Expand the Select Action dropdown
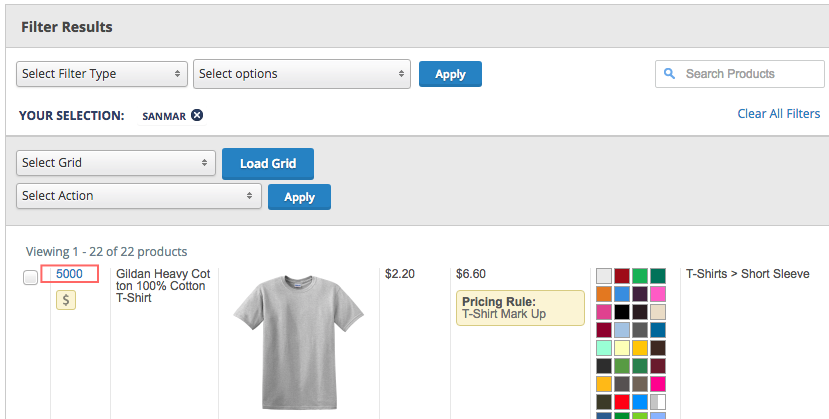The image size is (829, 419). (139, 196)
